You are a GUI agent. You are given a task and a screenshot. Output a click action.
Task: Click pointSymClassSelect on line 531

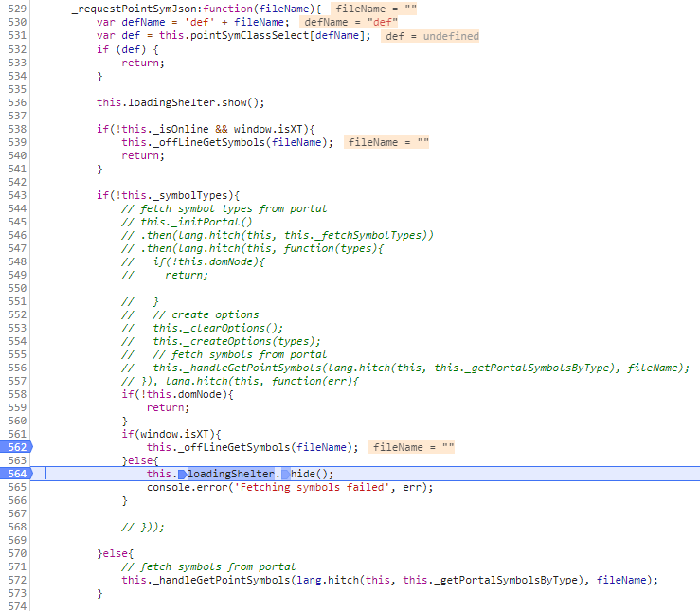coord(249,35)
